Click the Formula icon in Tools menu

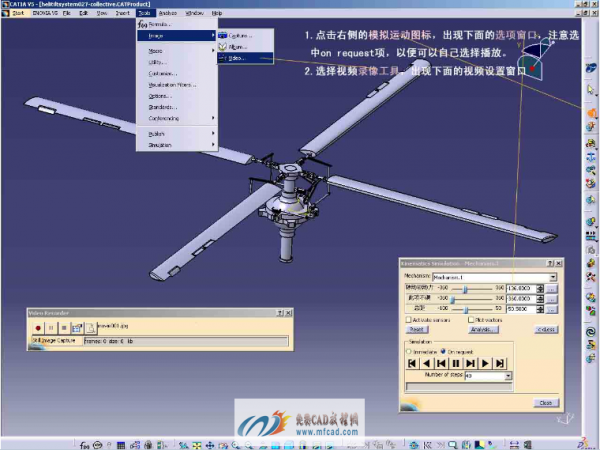142,24
